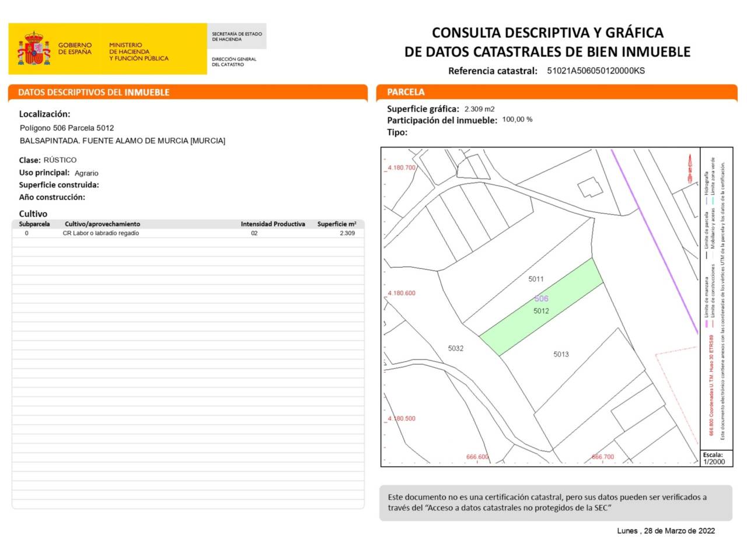Image resolution: width=747 pixels, height=560 pixels.
Task: Click subparcela cell '0' in the table
Action: pyautogui.click(x=26, y=233)
